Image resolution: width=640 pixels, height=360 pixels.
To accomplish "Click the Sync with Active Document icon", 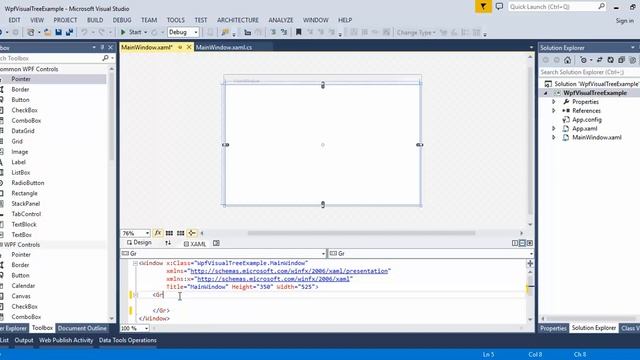I will pos(600,60).
